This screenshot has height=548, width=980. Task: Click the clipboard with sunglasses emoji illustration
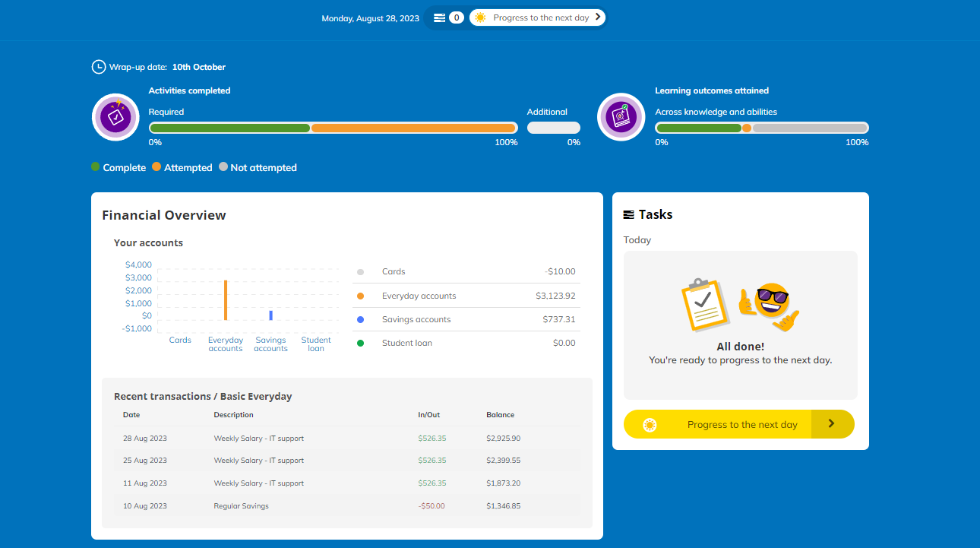pyautogui.click(x=741, y=306)
